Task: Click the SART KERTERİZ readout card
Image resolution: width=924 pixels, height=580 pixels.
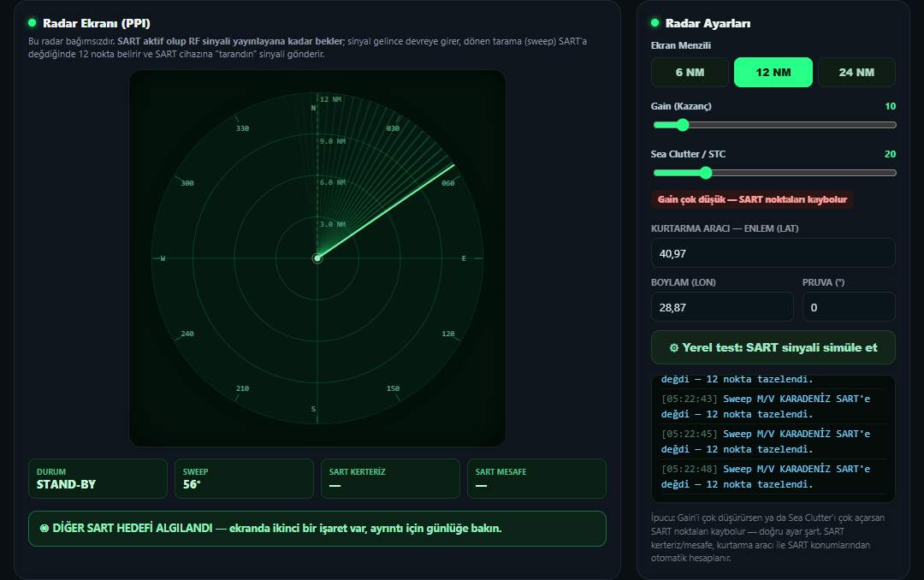Action: click(390, 478)
